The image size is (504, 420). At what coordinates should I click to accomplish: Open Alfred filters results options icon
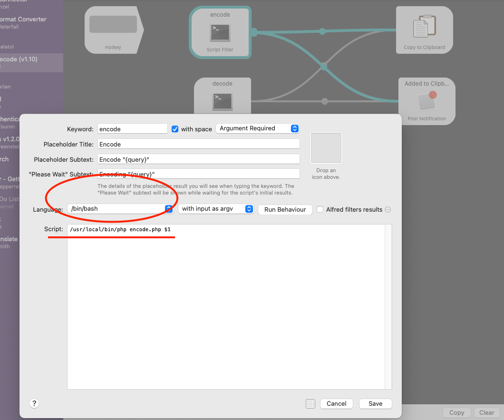(x=388, y=209)
